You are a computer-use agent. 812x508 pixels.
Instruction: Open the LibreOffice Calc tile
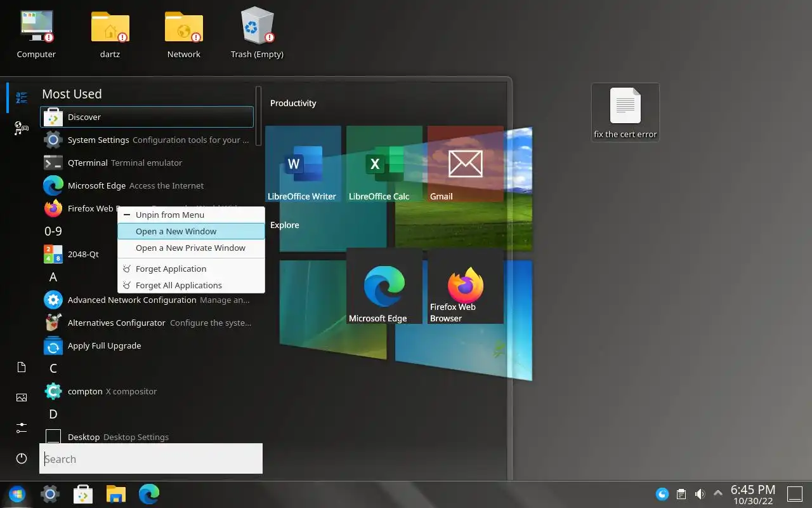coord(384,164)
